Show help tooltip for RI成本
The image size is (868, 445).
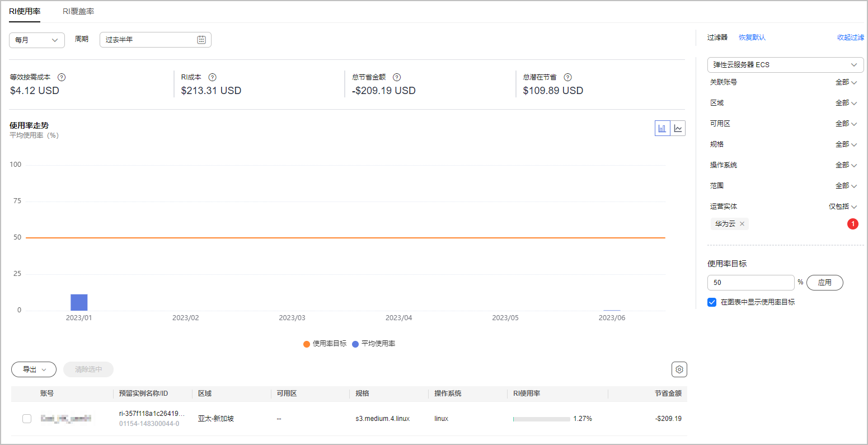coord(212,77)
